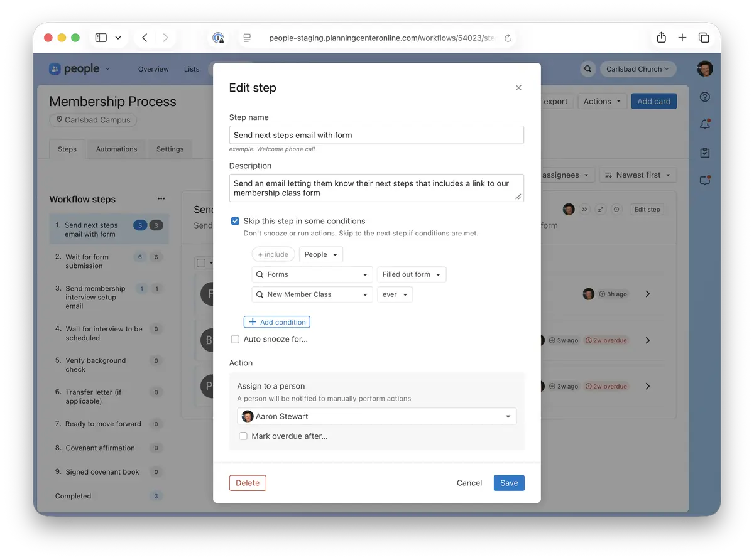Screen dimensions: 754x560
Task: Enable the Auto snooze for checkbox
Action: coord(235,339)
